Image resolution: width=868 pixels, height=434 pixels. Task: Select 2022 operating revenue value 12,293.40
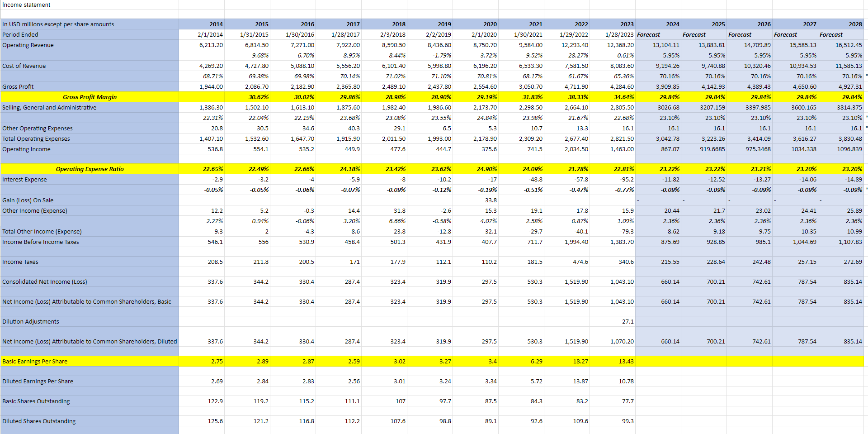pos(567,45)
